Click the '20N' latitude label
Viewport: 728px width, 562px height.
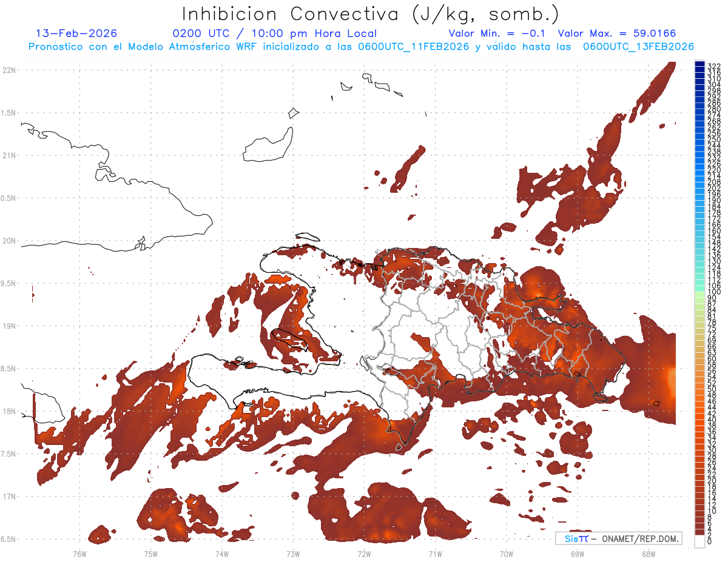(x=9, y=241)
